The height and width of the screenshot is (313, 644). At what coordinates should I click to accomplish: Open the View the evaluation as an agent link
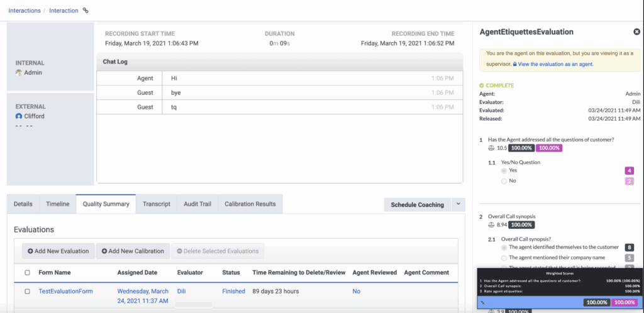tap(555, 64)
